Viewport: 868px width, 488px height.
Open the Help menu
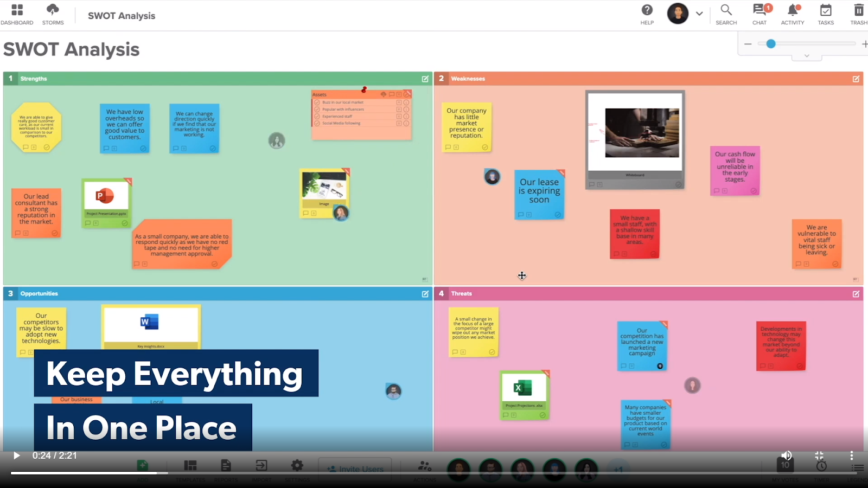click(x=647, y=15)
